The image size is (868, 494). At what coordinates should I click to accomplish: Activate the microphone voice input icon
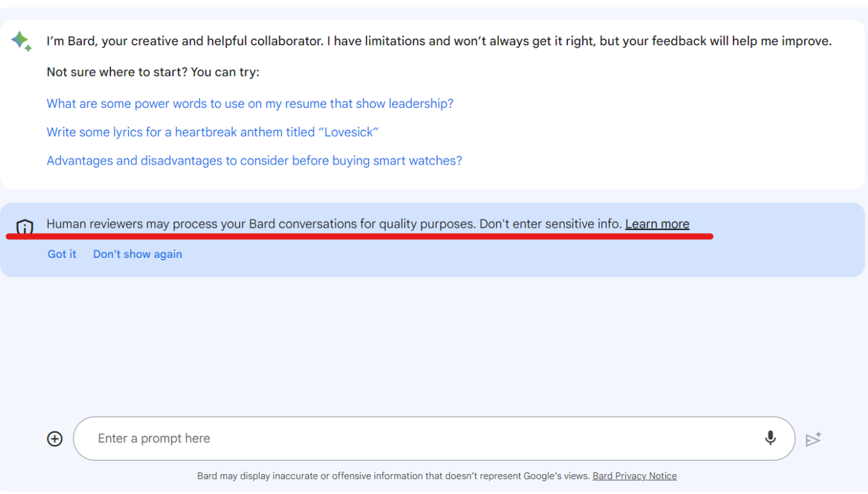pos(770,438)
